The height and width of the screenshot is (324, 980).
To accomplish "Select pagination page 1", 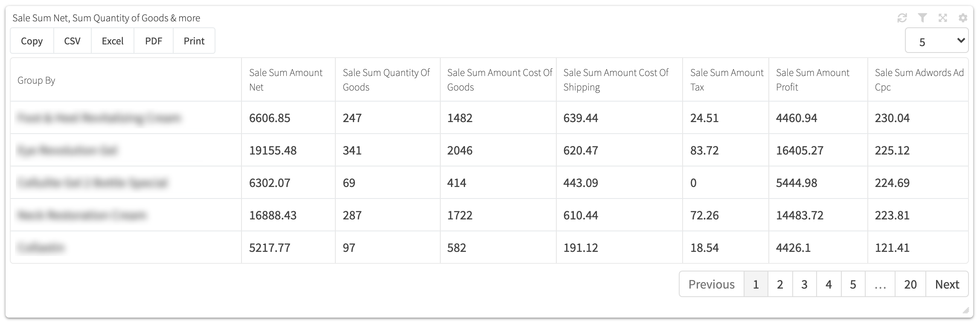I will click(x=756, y=284).
